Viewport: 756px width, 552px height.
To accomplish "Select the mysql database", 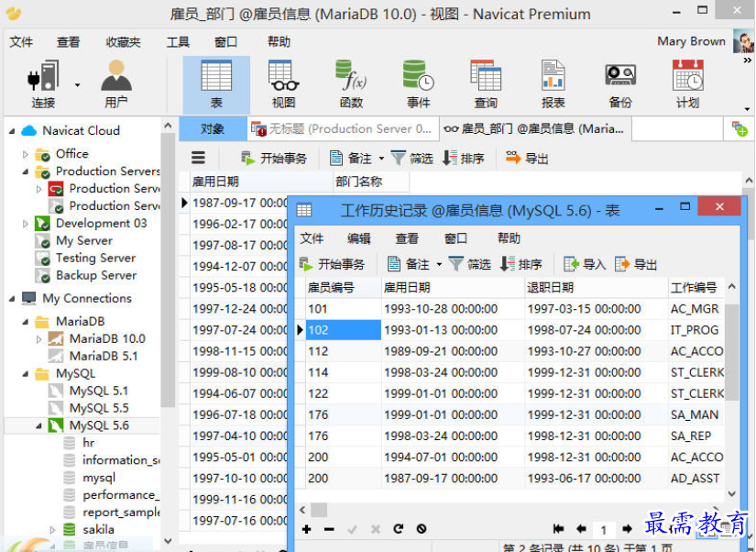I will [x=99, y=478].
